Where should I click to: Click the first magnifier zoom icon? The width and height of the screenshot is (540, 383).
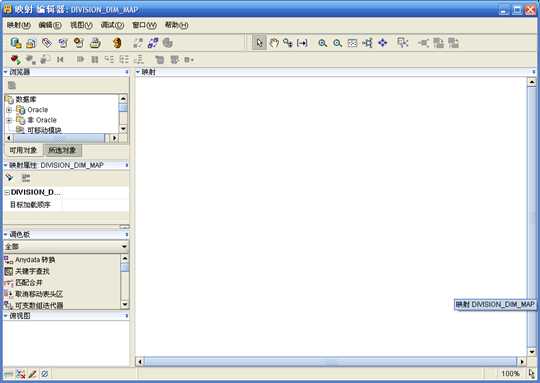pyautogui.click(x=322, y=43)
